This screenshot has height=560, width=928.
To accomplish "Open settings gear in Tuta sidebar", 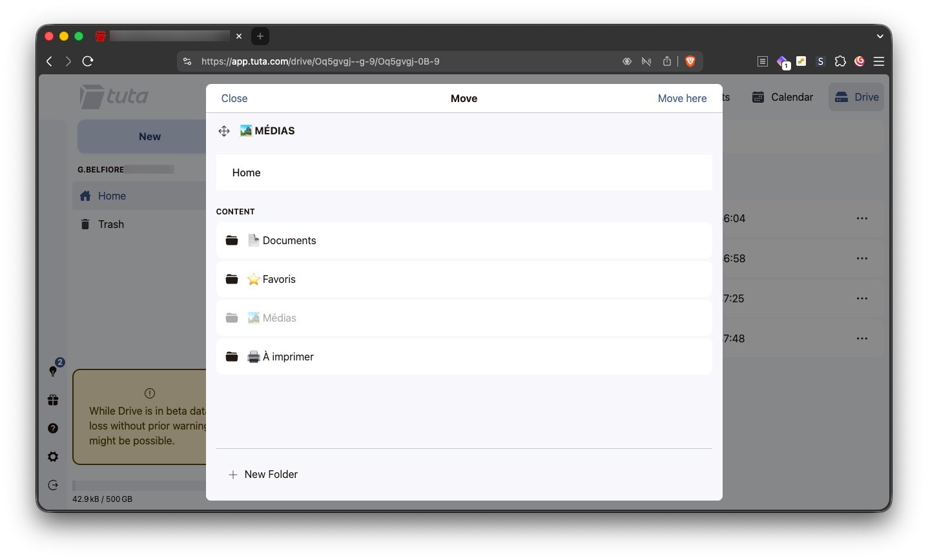I will coord(53,457).
